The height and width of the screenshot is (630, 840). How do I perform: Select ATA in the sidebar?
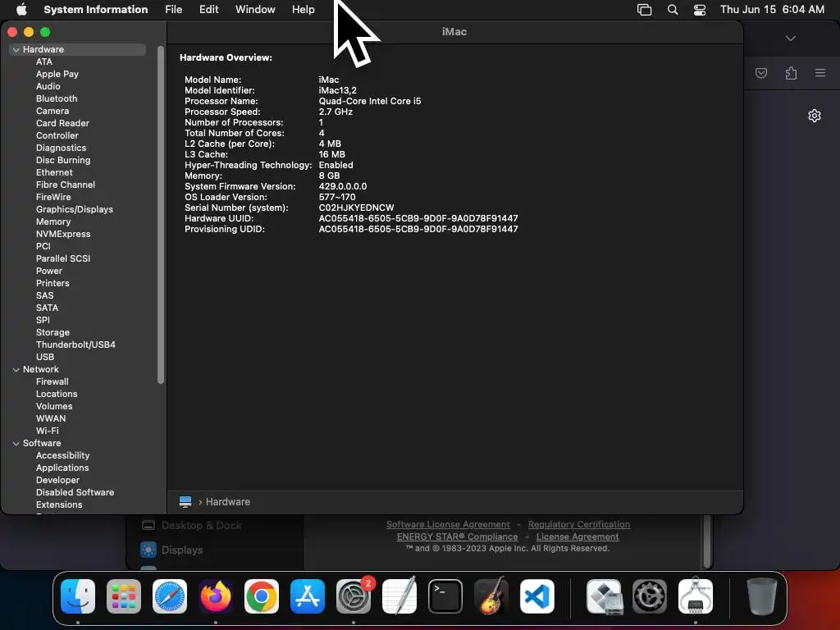click(44, 62)
